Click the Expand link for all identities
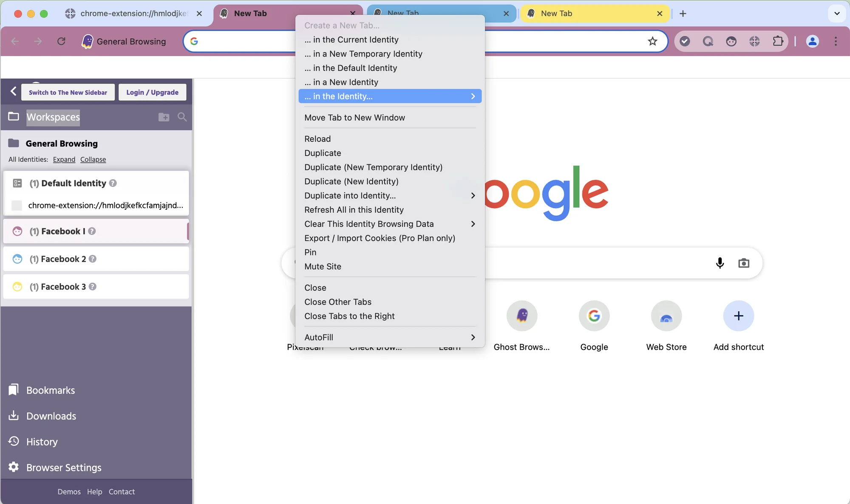Viewport: 850px width, 504px height. 64,159
